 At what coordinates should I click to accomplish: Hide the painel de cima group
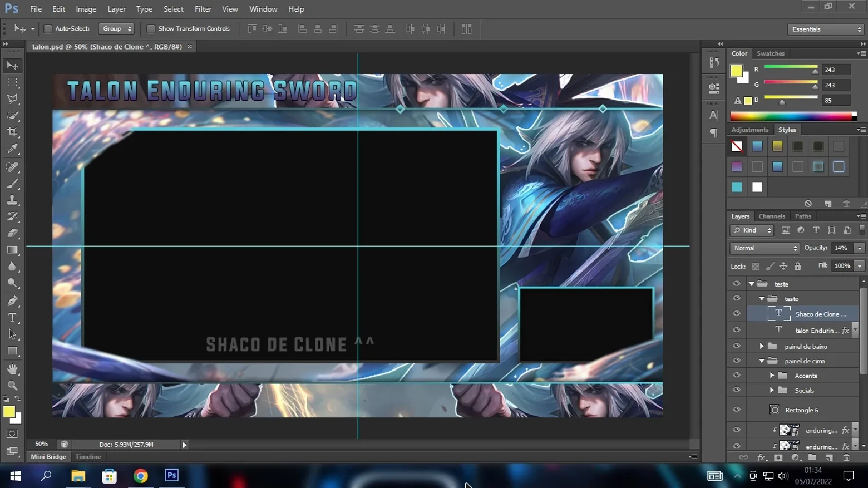(x=737, y=361)
